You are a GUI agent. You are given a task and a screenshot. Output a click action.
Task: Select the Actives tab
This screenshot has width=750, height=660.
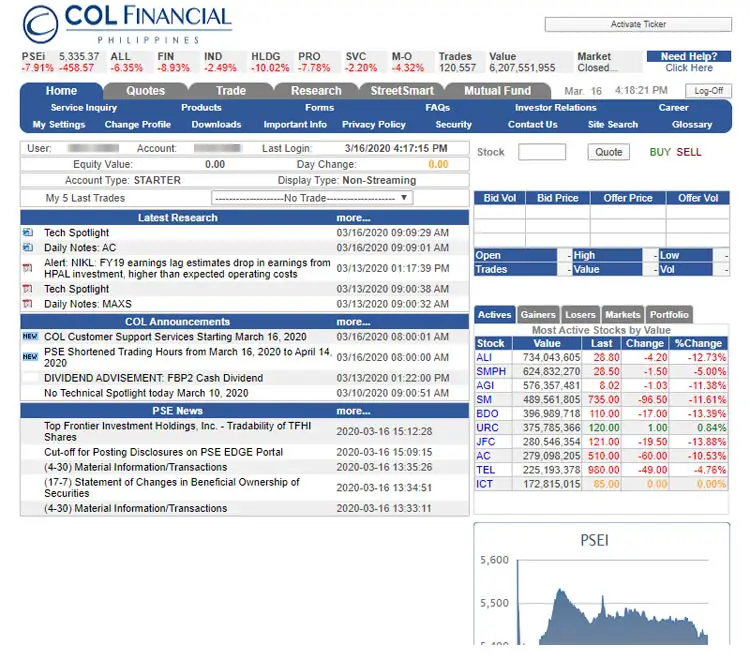click(495, 315)
